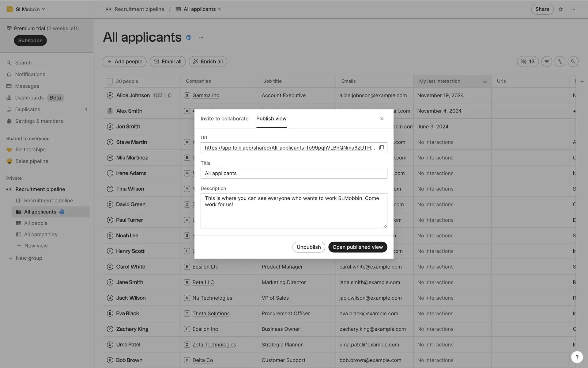Open the three-dot menu in top bar

[x=573, y=9]
